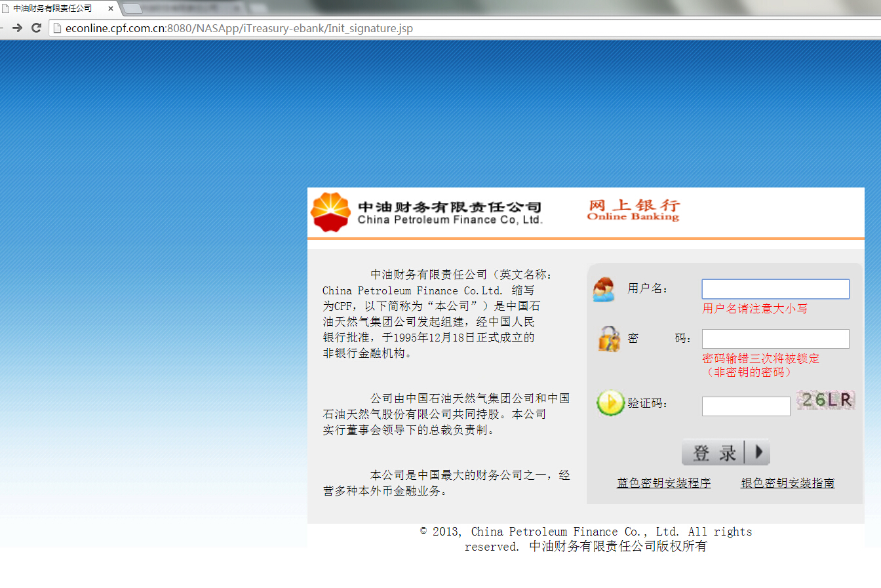Click the paragraph starting 公司由中国石油天然气集团
The width and height of the screenshot is (881, 588).
446,414
